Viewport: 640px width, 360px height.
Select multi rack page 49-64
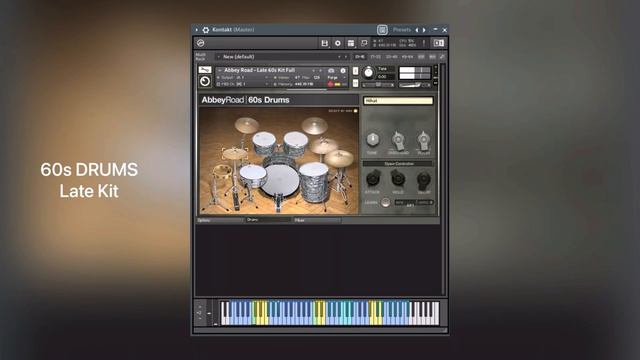(407, 57)
